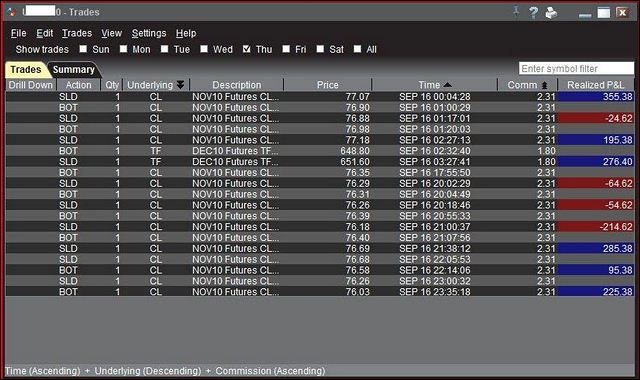This screenshot has width=640, height=380.
Task: Enable the Sat show trades checkbox
Action: (x=320, y=49)
